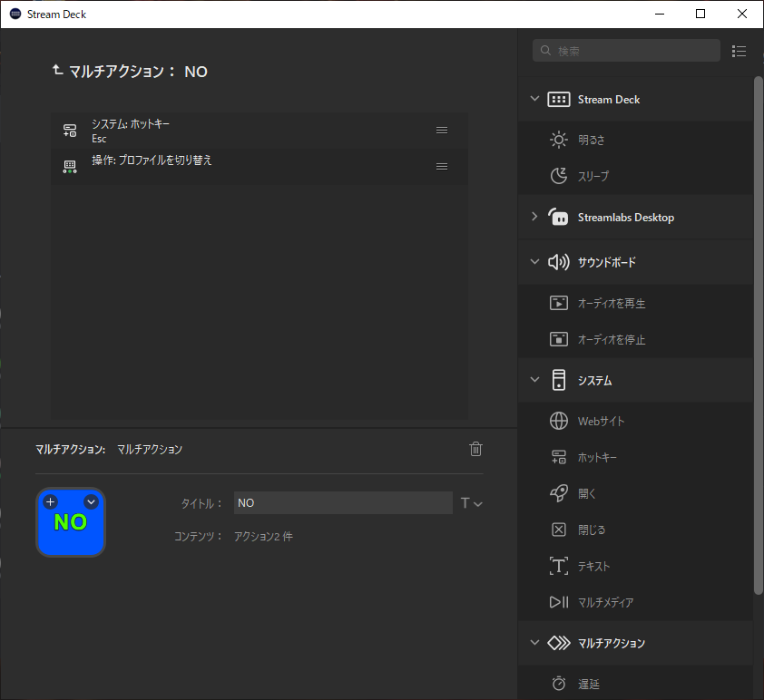Pick the 開く rocket action
The width and height of the screenshot is (764, 700).
[586, 494]
